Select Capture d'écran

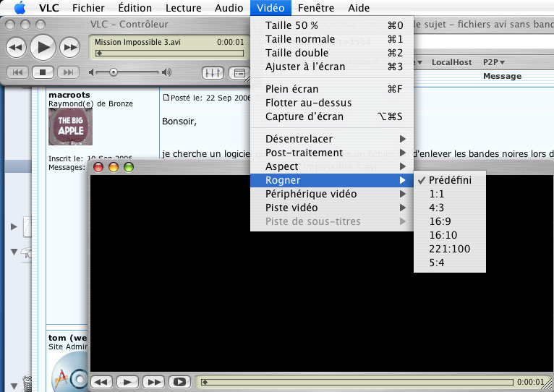coord(332,116)
